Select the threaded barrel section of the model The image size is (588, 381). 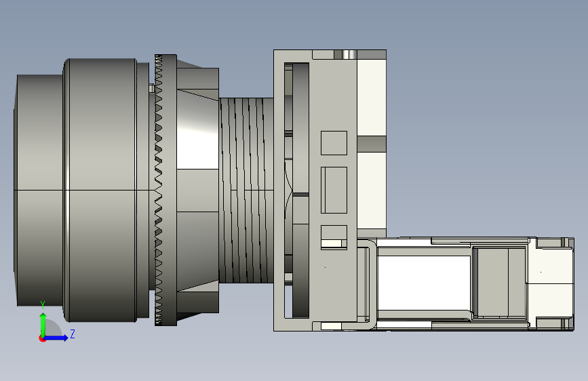246,190
